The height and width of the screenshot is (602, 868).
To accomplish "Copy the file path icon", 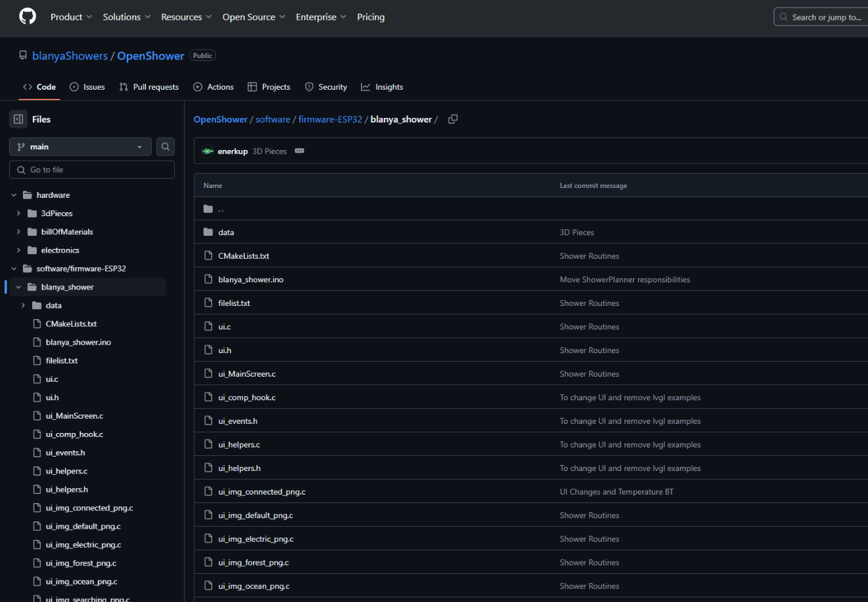I will (x=453, y=119).
